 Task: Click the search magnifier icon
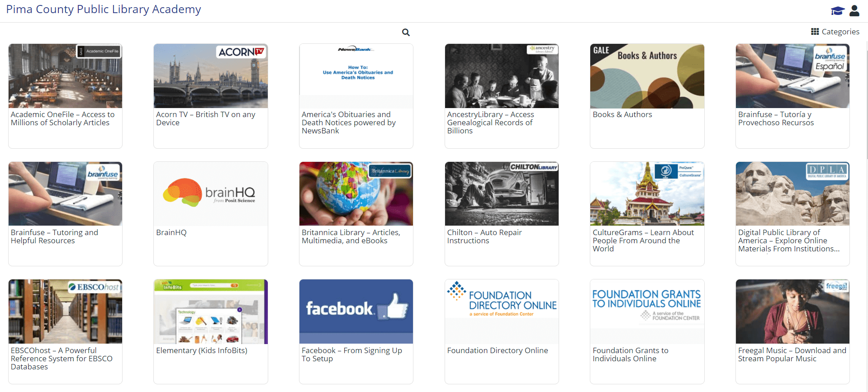(406, 32)
